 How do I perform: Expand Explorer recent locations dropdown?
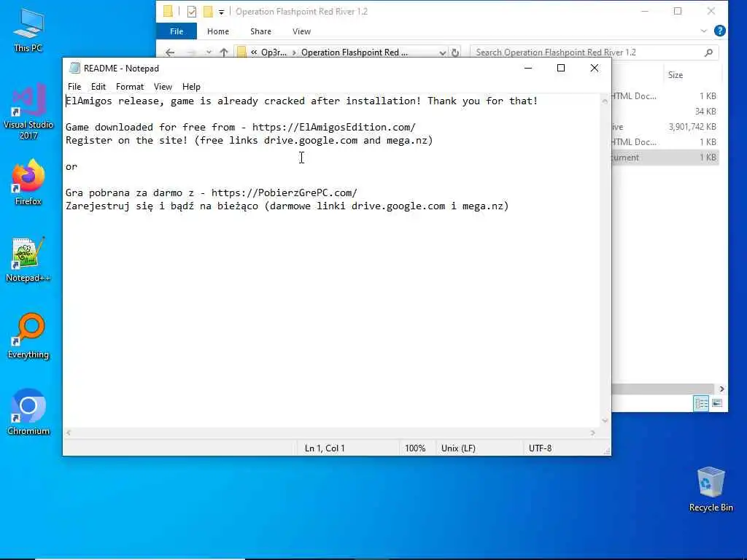coord(209,52)
